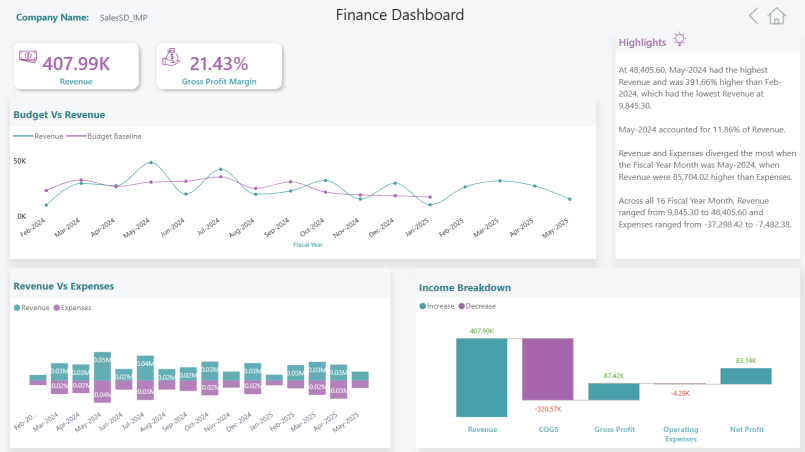The height and width of the screenshot is (452, 805).
Task: Toggle Revenue legend in Budget Vs Revenue
Action: tap(43, 136)
